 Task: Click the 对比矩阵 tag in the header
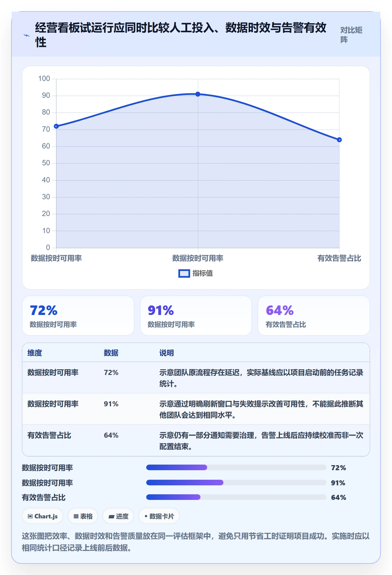pos(351,35)
